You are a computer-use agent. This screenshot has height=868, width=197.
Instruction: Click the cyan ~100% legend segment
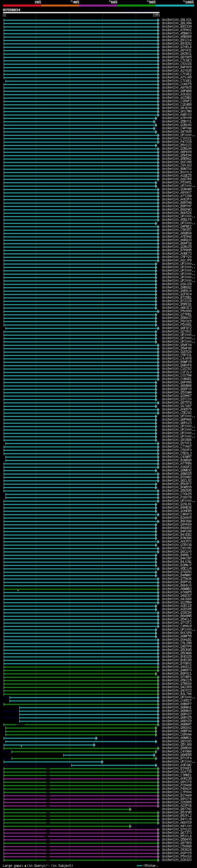pyautogui.click(x=175, y=6)
